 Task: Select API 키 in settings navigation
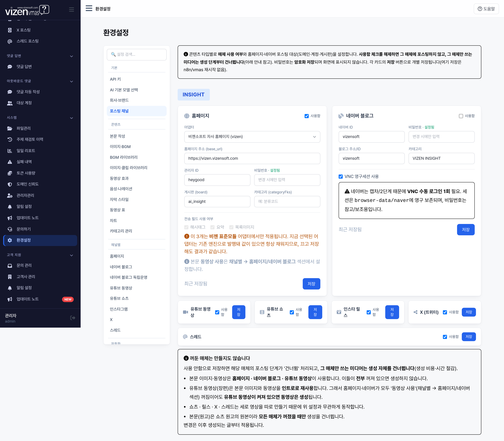(x=137, y=79)
